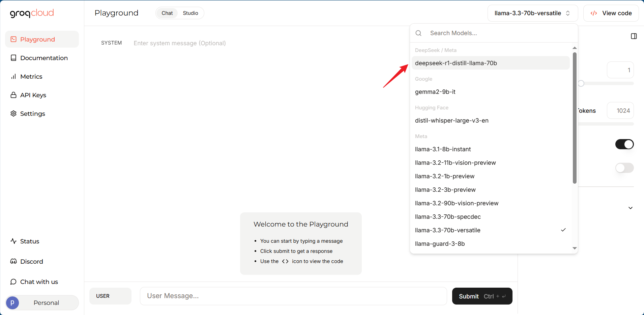Click the Discord logo icon
This screenshot has width=644, height=315.
[x=13, y=261]
